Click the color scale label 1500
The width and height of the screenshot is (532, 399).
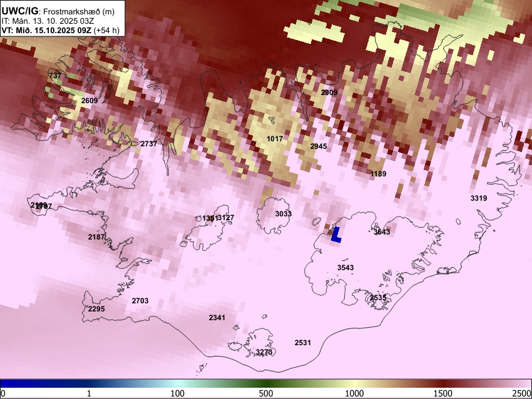click(x=443, y=393)
